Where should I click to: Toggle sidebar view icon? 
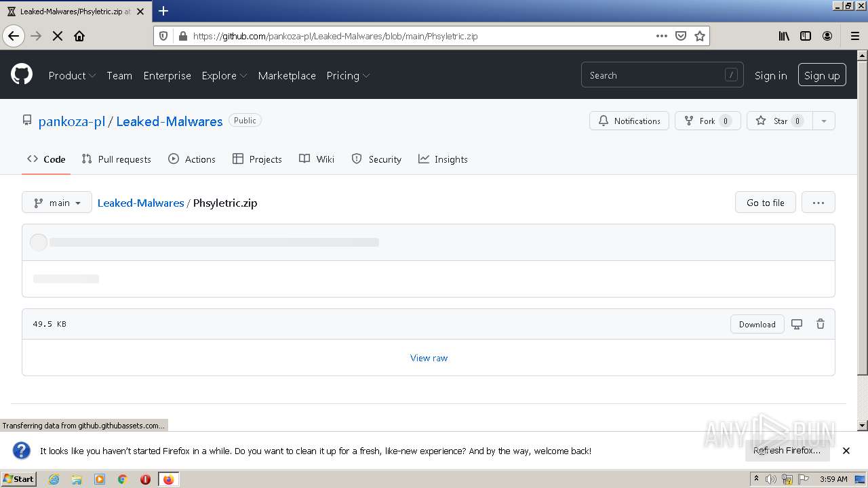click(806, 36)
